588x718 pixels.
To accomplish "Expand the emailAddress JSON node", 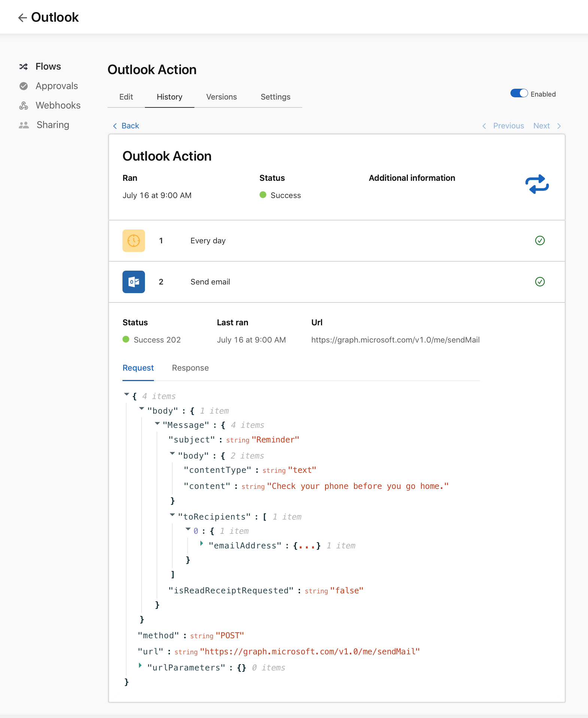I will [x=201, y=543].
